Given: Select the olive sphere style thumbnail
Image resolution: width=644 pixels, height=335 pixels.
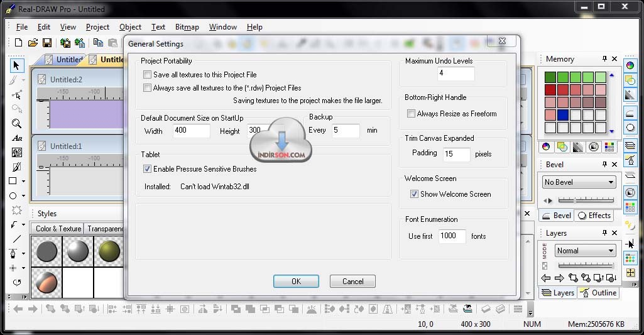Looking at the screenshot, I should tap(109, 251).
